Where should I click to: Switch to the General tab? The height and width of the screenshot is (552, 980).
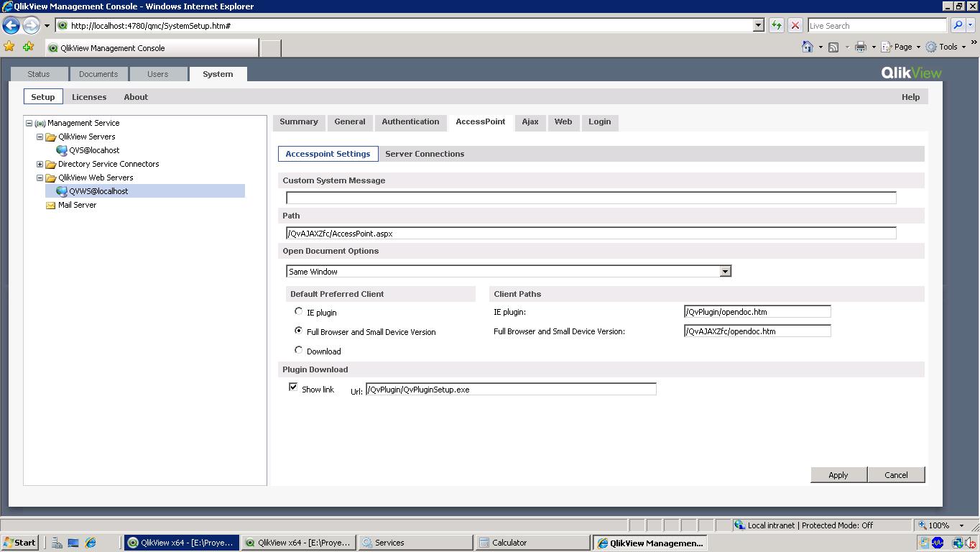click(350, 121)
